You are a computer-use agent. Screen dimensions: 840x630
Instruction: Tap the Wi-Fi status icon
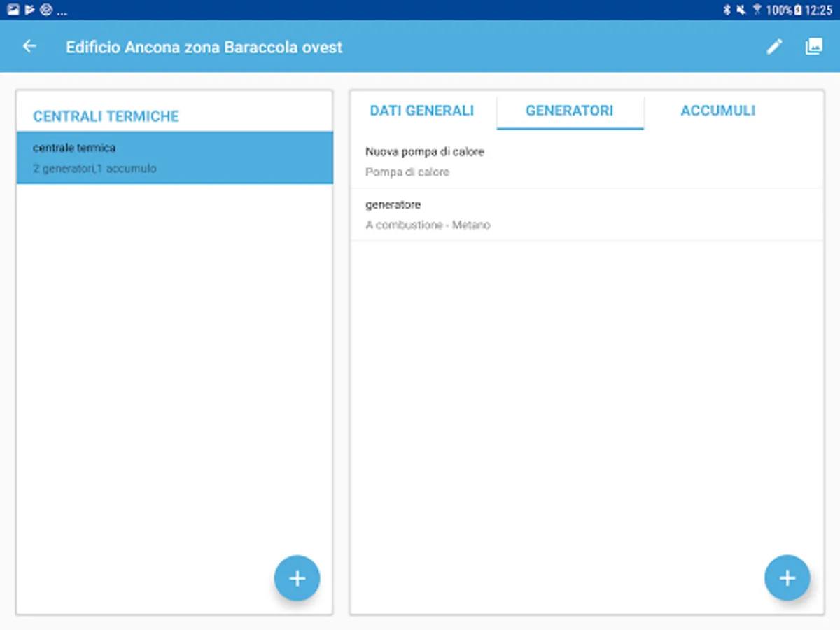(x=757, y=10)
